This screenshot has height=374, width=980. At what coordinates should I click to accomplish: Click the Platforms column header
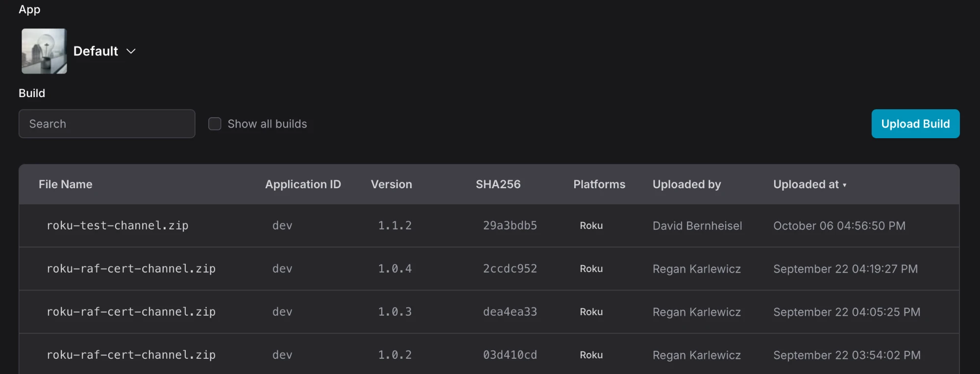click(x=599, y=184)
